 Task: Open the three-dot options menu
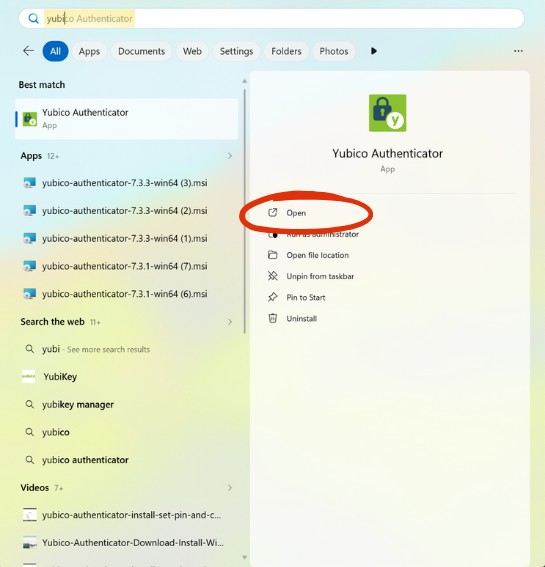[x=518, y=51]
